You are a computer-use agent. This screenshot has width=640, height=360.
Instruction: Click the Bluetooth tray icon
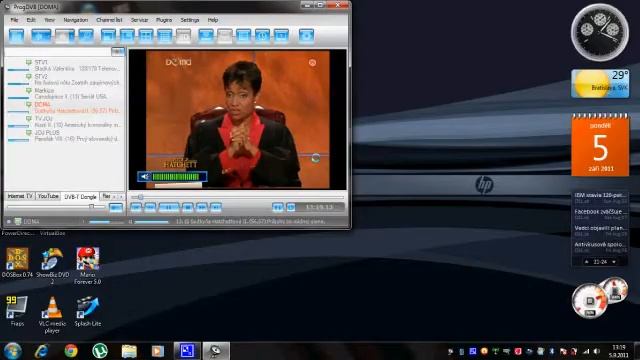(552, 351)
